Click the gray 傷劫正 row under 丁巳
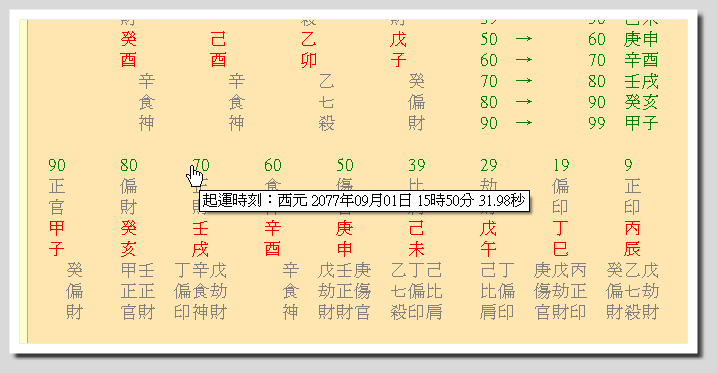The width and height of the screenshot is (717, 373). click(x=560, y=291)
